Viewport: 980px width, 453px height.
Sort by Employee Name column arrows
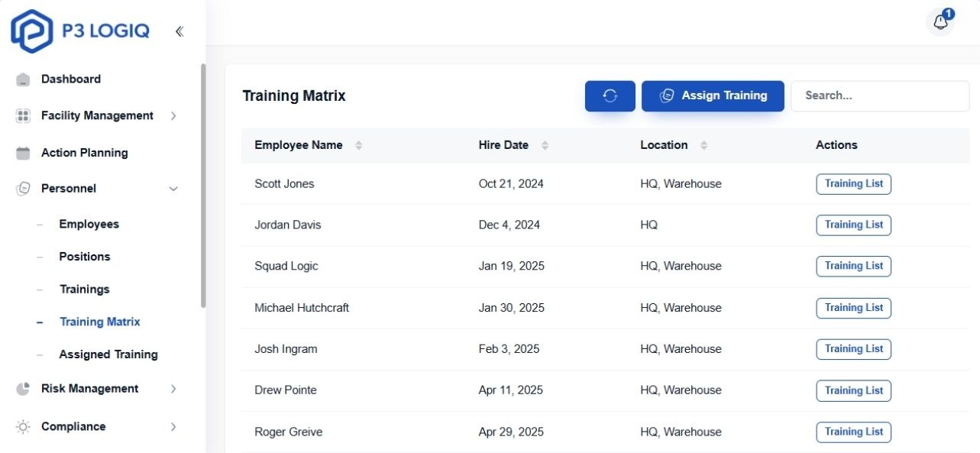tap(358, 145)
